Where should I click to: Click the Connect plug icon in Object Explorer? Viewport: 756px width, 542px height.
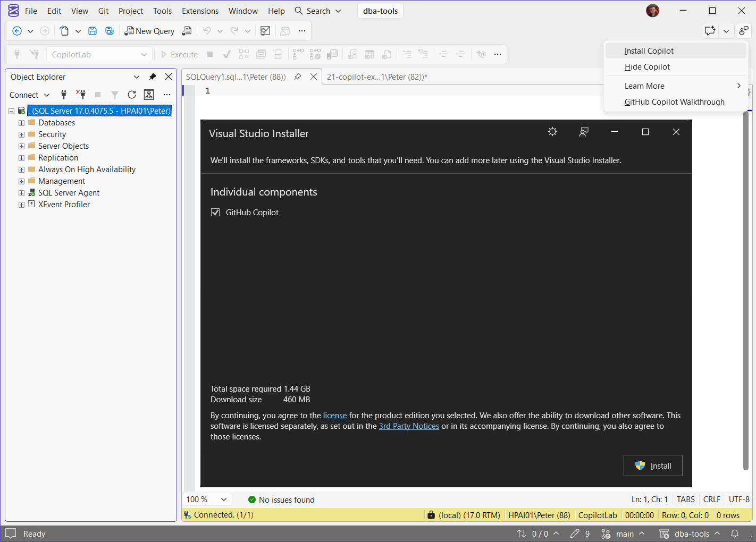pos(64,95)
